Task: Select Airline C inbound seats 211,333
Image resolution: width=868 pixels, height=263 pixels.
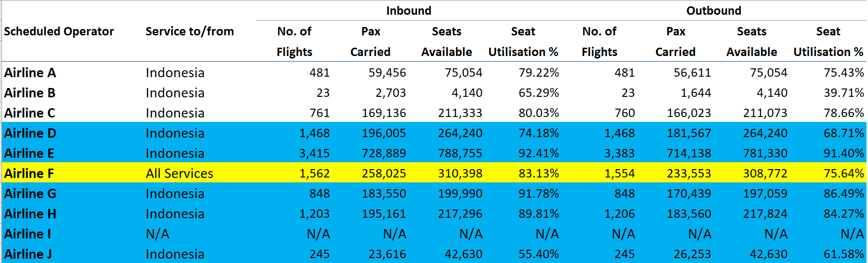Action: pyautogui.click(x=460, y=113)
